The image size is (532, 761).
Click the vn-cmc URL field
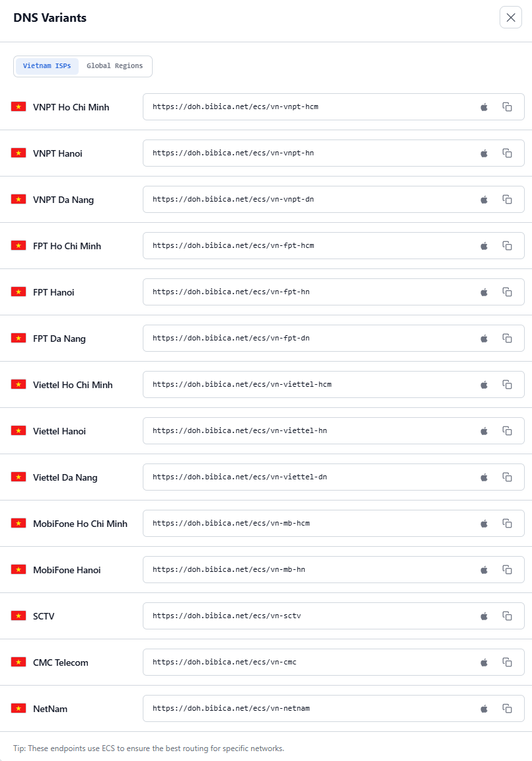pyautogui.click(x=334, y=662)
